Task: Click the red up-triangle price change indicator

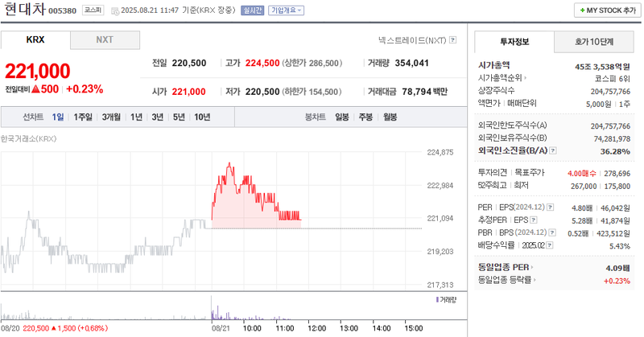Action: tap(35, 88)
